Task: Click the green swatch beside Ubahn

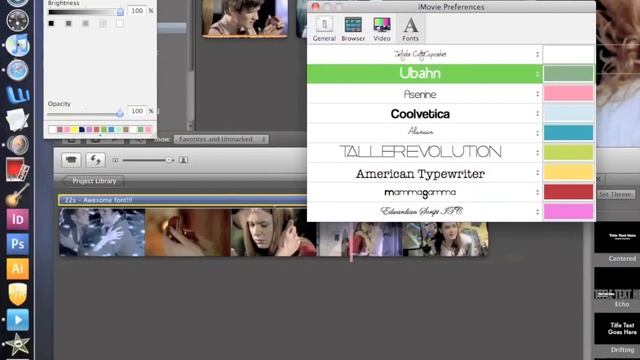Action: coord(568,74)
